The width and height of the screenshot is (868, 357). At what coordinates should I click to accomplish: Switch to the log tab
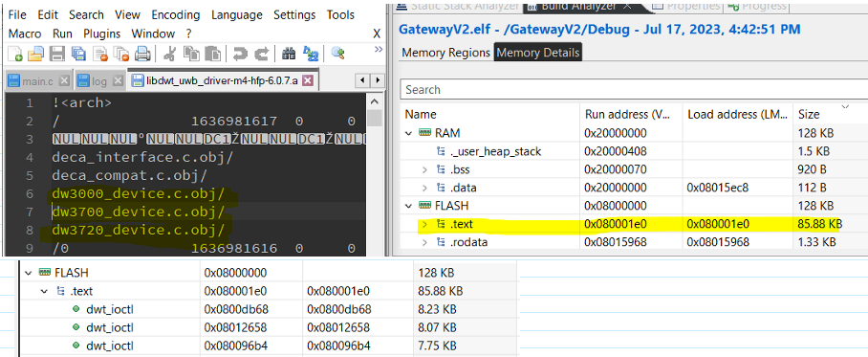point(99,81)
